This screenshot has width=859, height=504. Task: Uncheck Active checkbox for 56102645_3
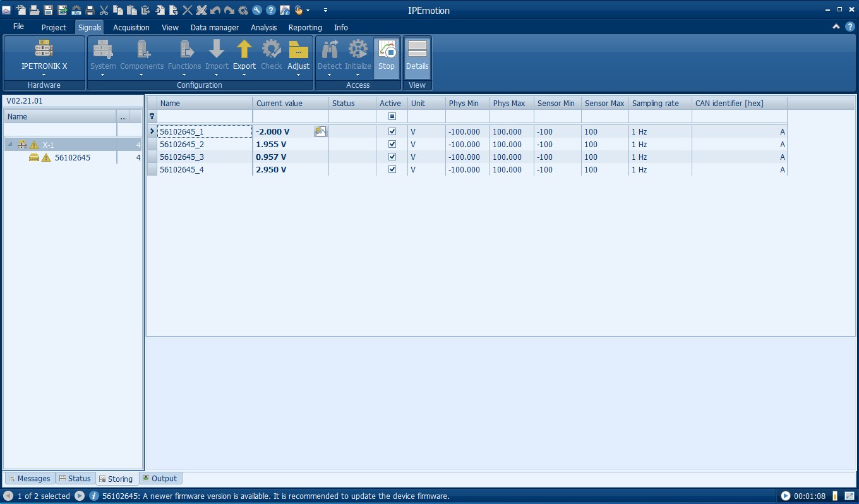(x=392, y=157)
